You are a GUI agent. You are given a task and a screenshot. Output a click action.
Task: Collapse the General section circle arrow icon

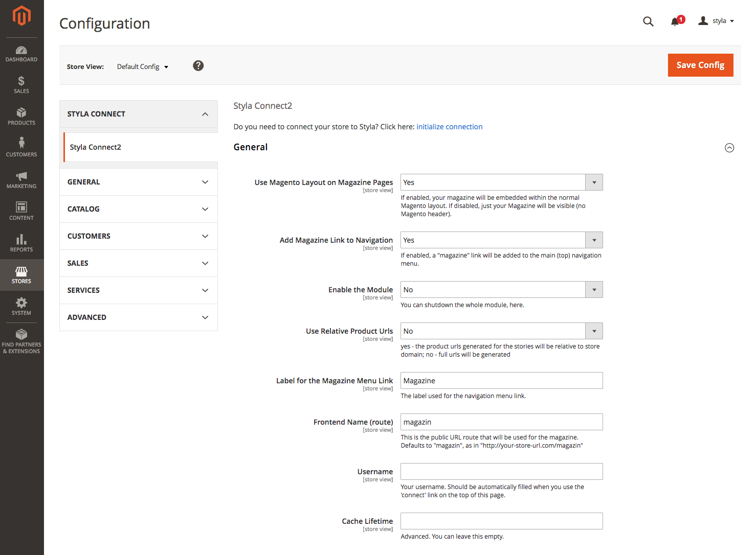point(729,148)
